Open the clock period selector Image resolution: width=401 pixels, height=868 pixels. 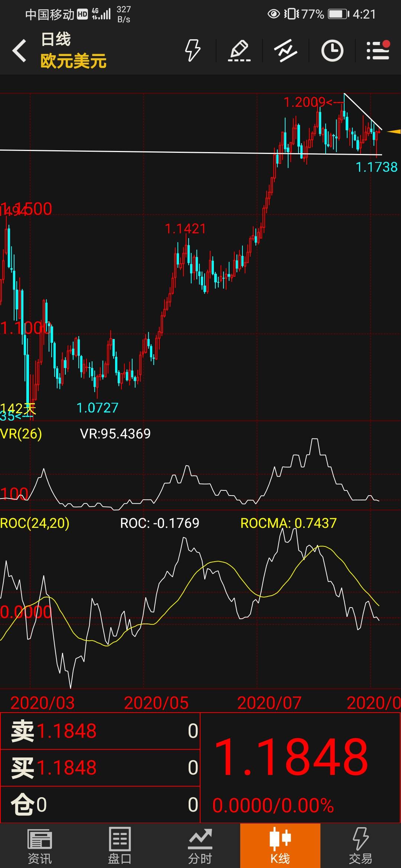(332, 50)
